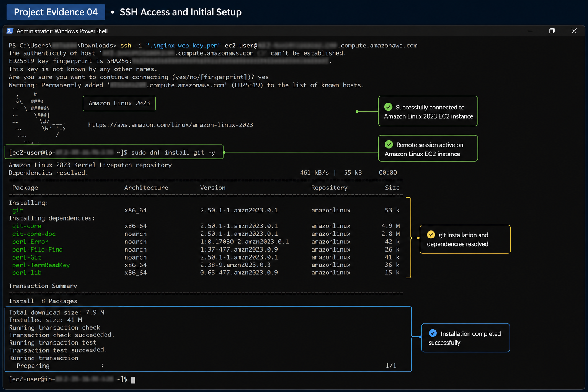The height and width of the screenshot is (392, 588).
Task: Click the 'Dependencies resolved.' line
Action: pos(48,173)
